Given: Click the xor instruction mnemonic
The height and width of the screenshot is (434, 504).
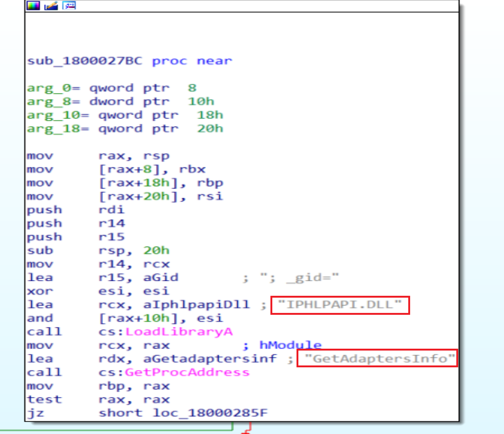Looking at the screenshot, I should 40,291.
